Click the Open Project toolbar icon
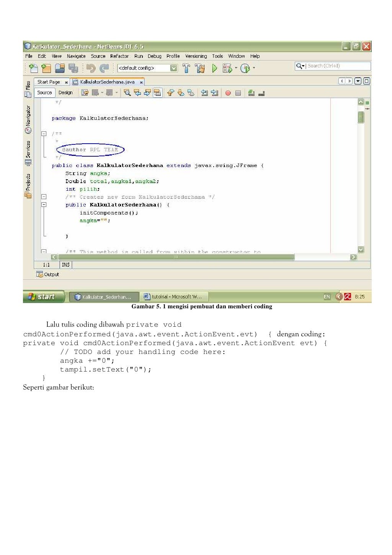 pyautogui.click(x=60, y=68)
